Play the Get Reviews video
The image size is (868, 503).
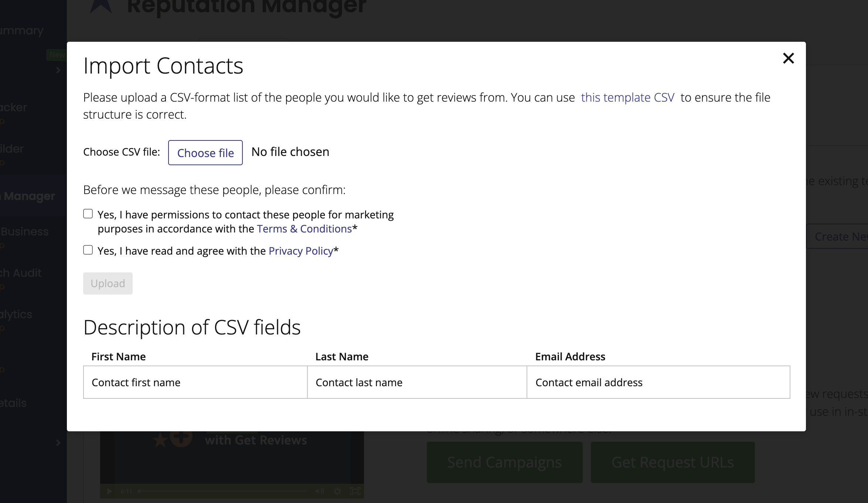109,491
